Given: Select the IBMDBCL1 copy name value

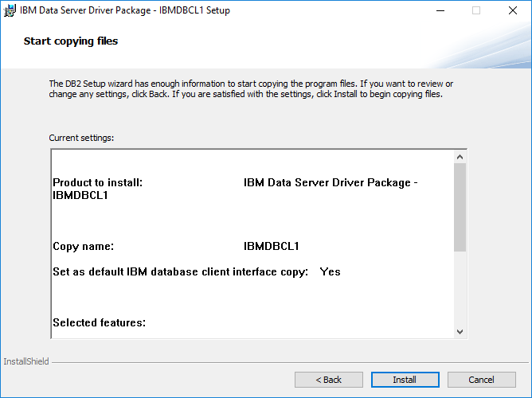Looking at the screenshot, I should (x=271, y=246).
